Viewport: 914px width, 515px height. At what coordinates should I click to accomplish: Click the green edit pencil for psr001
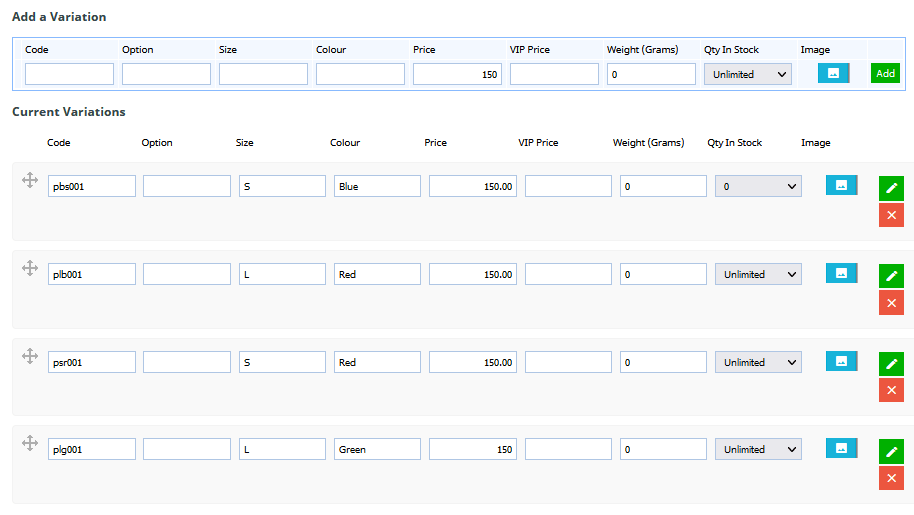pos(891,364)
